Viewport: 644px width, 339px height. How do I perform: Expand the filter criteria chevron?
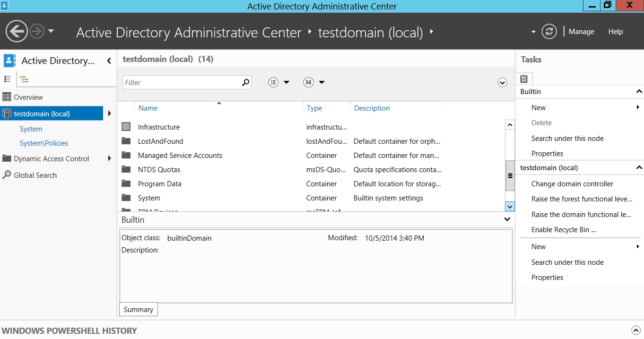[x=503, y=83]
